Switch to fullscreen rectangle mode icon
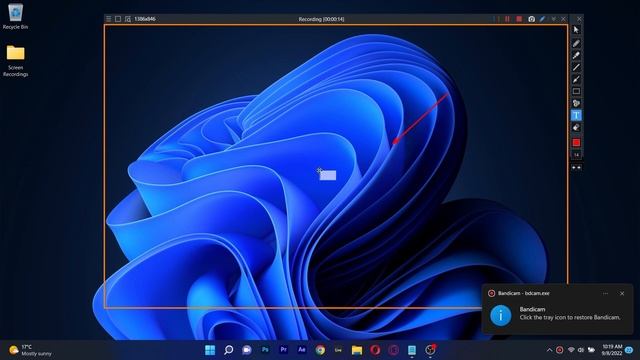 (x=118, y=19)
